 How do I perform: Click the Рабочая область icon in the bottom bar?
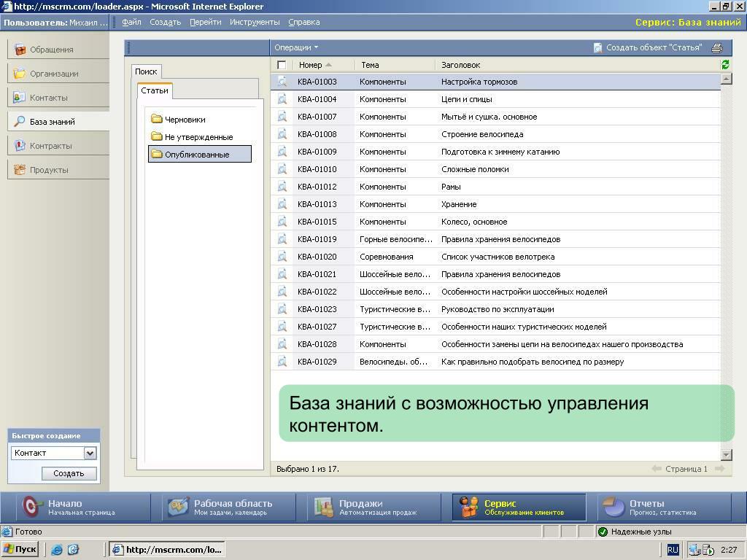point(178,507)
